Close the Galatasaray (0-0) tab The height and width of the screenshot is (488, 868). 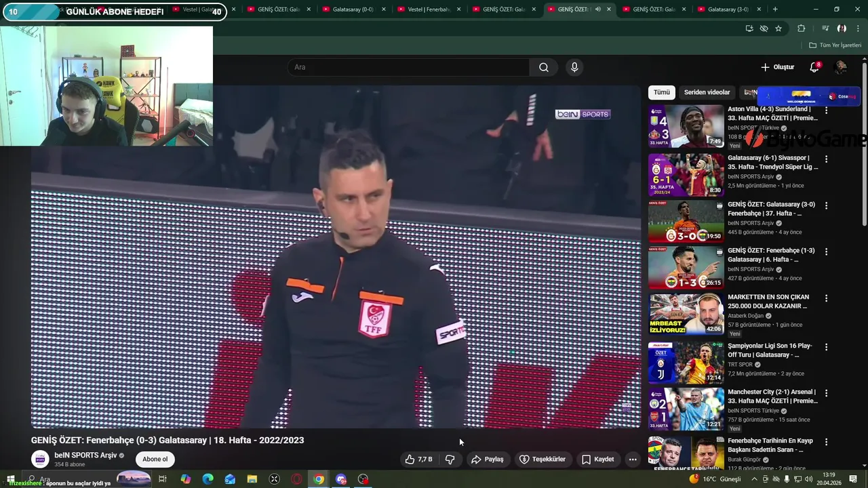click(x=384, y=9)
